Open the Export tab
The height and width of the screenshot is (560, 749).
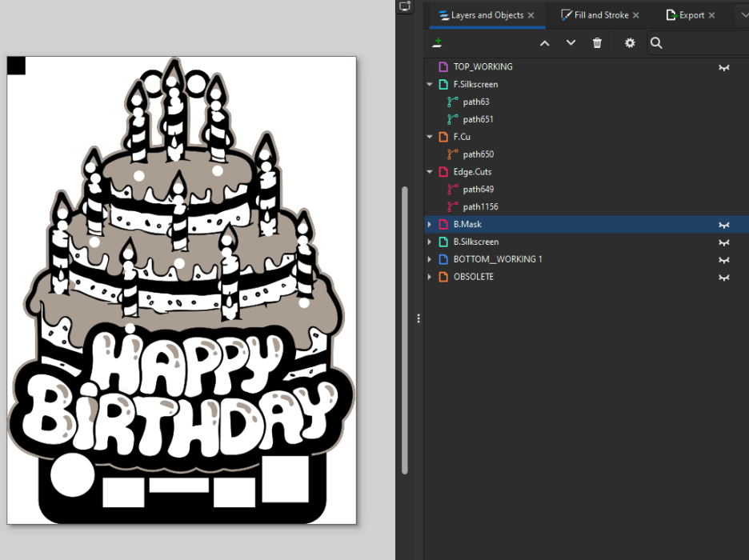click(x=691, y=15)
